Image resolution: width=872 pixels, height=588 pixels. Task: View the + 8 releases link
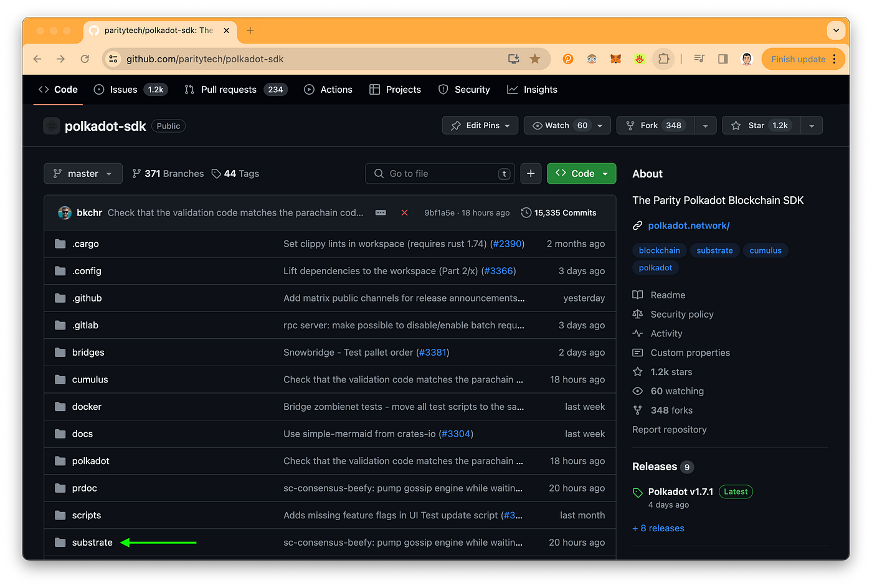click(x=658, y=528)
